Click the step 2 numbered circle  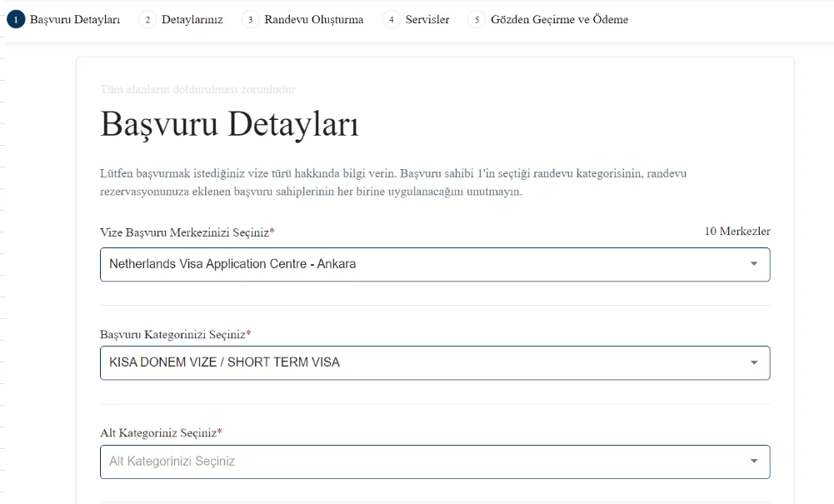[150, 18]
